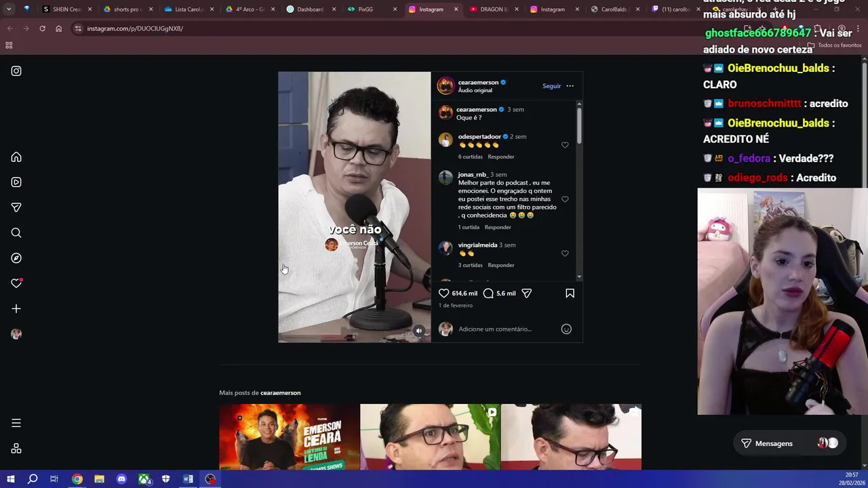Close the active Instagram tab
The height and width of the screenshot is (488, 868).
pyautogui.click(x=456, y=9)
